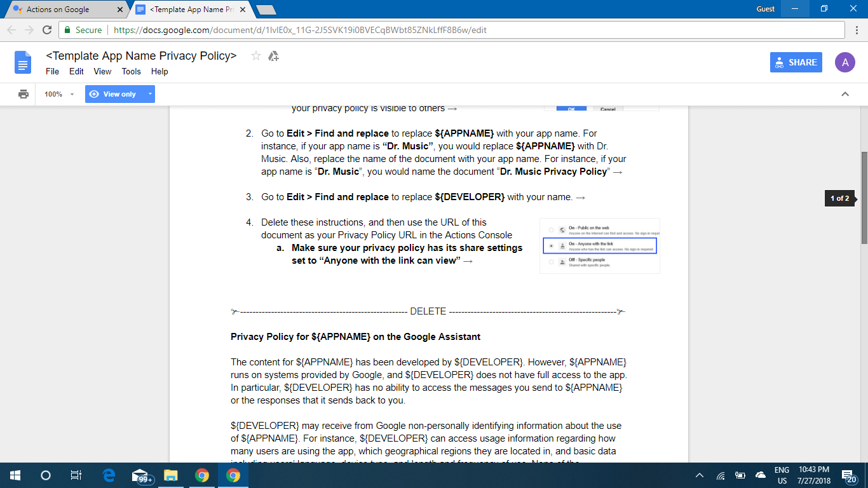Open the clock showing 10:43 PM
868x488 pixels.
[813, 475]
